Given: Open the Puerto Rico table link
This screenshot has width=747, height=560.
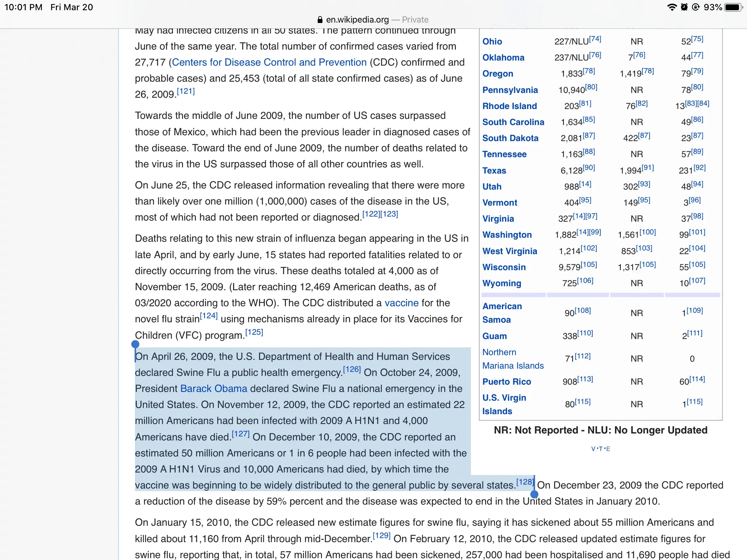Looking at the screenshot, I should click(506, 382).
